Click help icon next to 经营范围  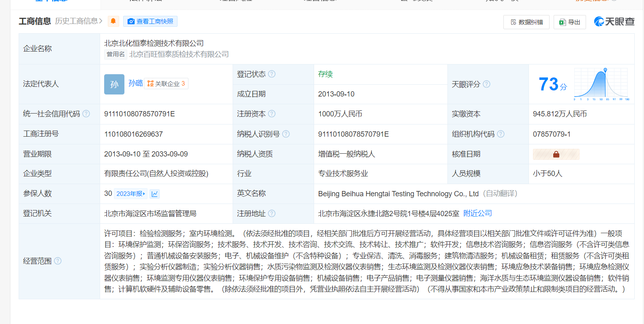click(x=58, y=261)
